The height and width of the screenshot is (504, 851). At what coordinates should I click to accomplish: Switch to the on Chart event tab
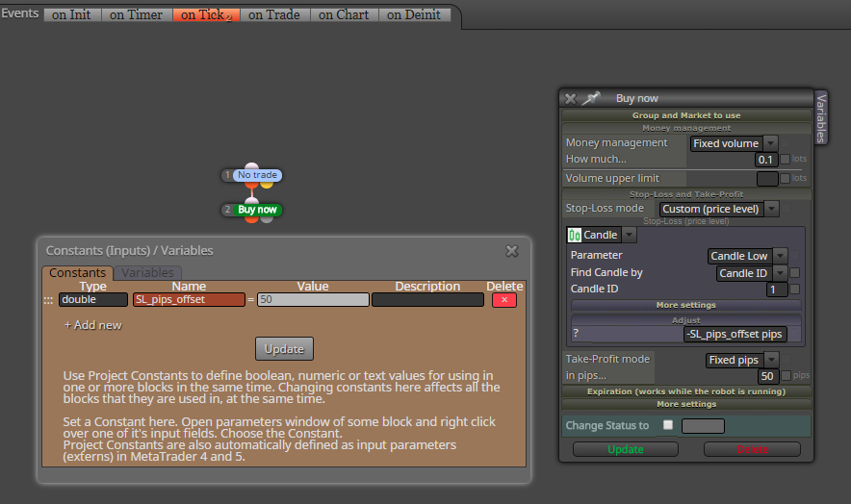[344, 15]
